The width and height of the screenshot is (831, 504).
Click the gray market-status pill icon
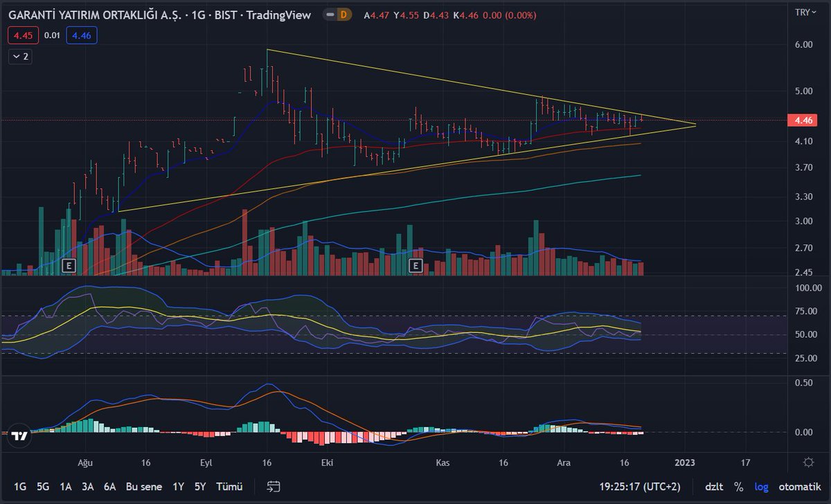[330, 15]
